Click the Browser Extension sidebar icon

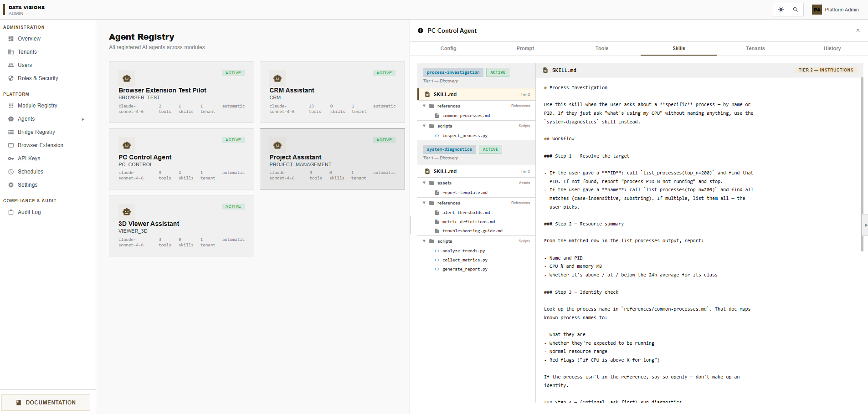click(11, 145)
